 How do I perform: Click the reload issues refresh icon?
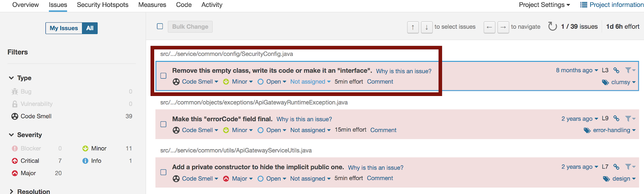(552, 27)
